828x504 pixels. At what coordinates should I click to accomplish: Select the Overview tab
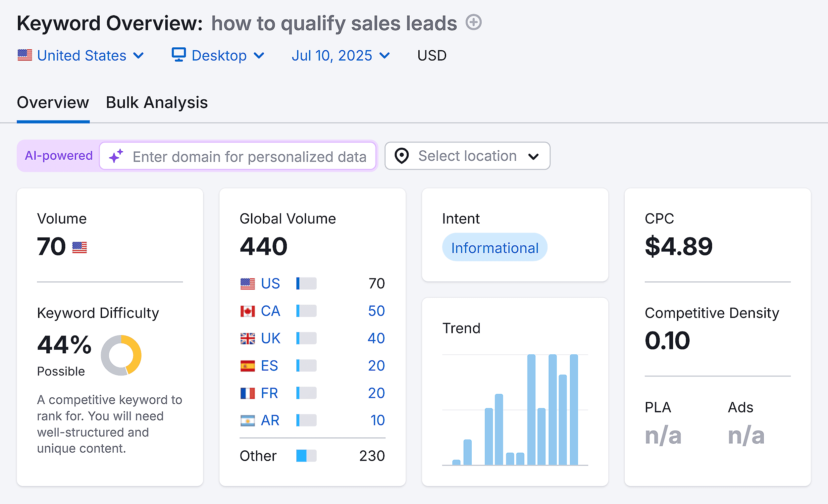pos(53,102)
